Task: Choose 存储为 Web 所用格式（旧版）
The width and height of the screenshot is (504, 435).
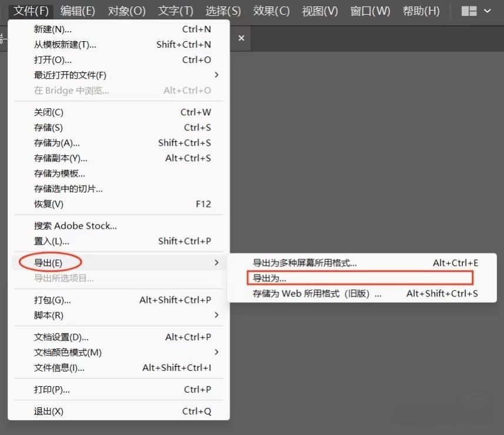Action: (x=317, y=293)
